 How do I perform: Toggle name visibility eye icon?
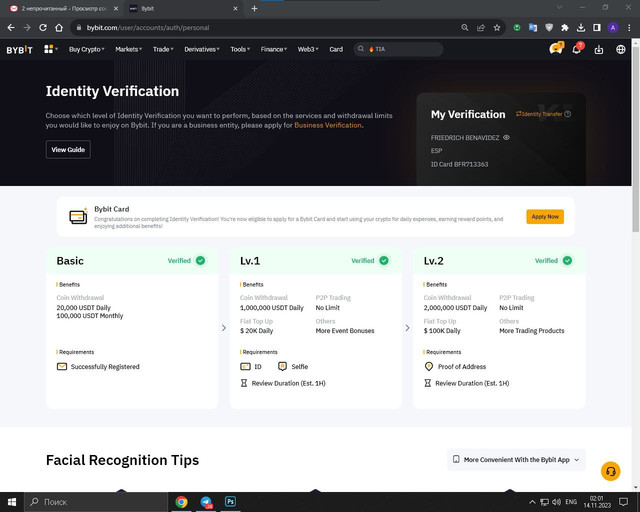[507, 138]
